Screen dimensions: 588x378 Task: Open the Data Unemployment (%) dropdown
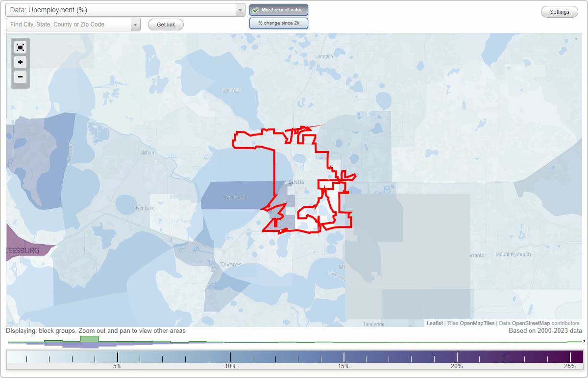pos(125,10)
